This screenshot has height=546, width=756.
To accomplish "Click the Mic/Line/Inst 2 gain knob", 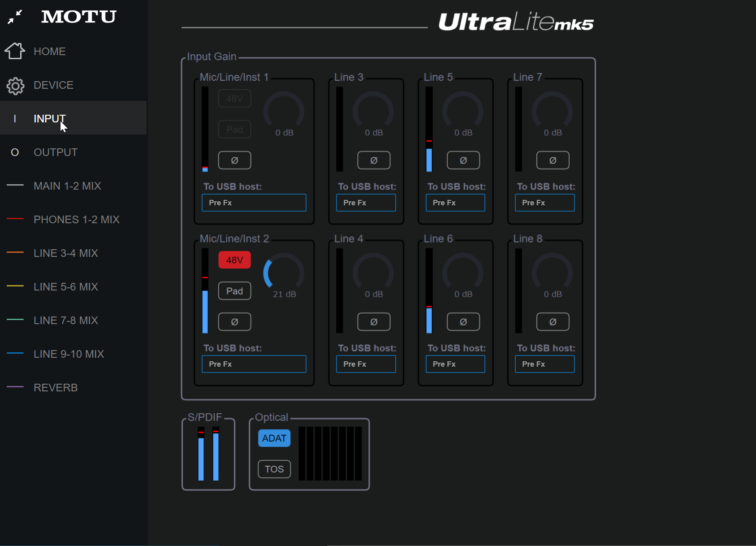I will pos(284,273).
